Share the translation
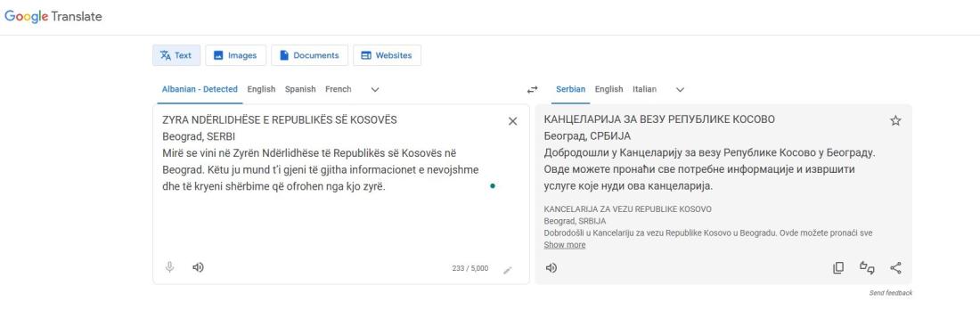Image resolution: width=980 pixels, height=335 pixels. tap(895, 268)
